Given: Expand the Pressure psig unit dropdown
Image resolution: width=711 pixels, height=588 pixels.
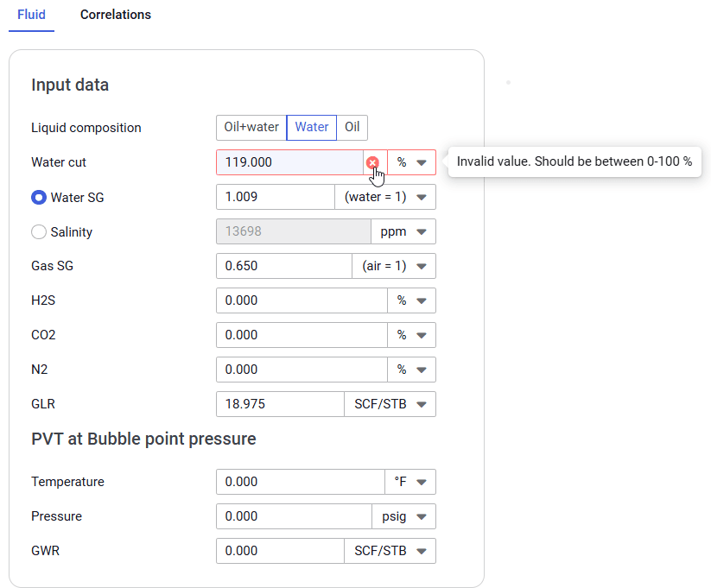Looking at the screenshot, I should 403,516.
